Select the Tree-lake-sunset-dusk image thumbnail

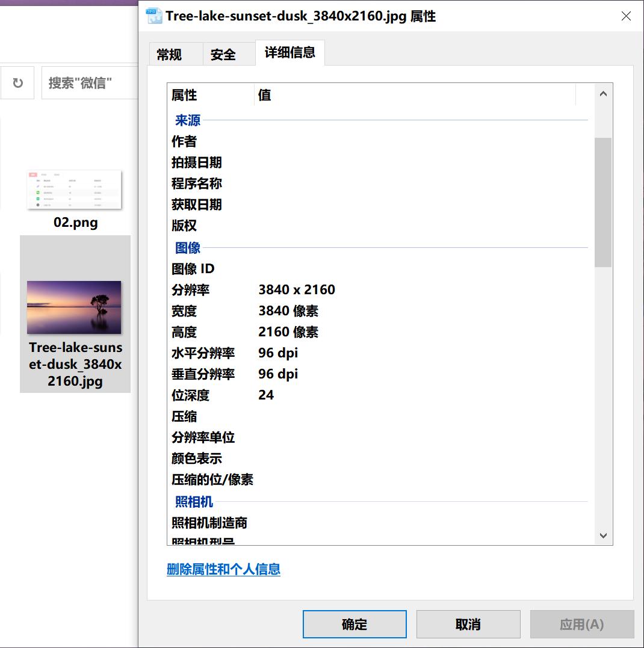pyautogui.click(x=74, y=307)
